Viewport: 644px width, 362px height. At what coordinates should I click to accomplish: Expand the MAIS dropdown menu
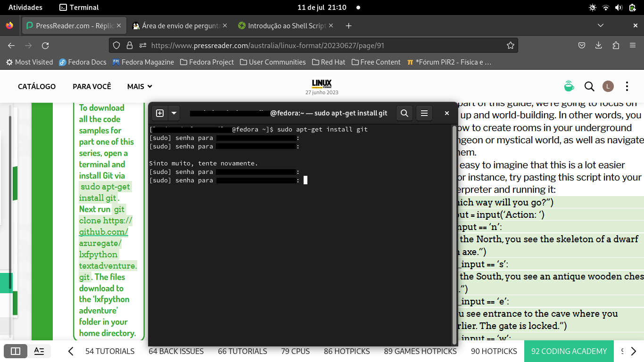pyautogui.click(x=140, y=87)
